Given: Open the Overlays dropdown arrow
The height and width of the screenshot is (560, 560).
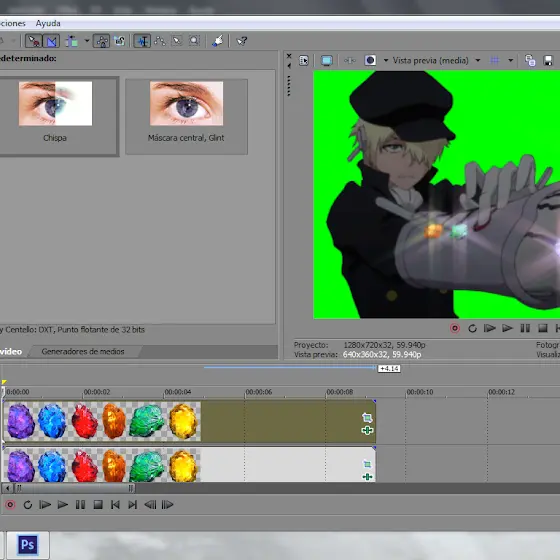Looking at the screenshot, I should click(511, 61).
